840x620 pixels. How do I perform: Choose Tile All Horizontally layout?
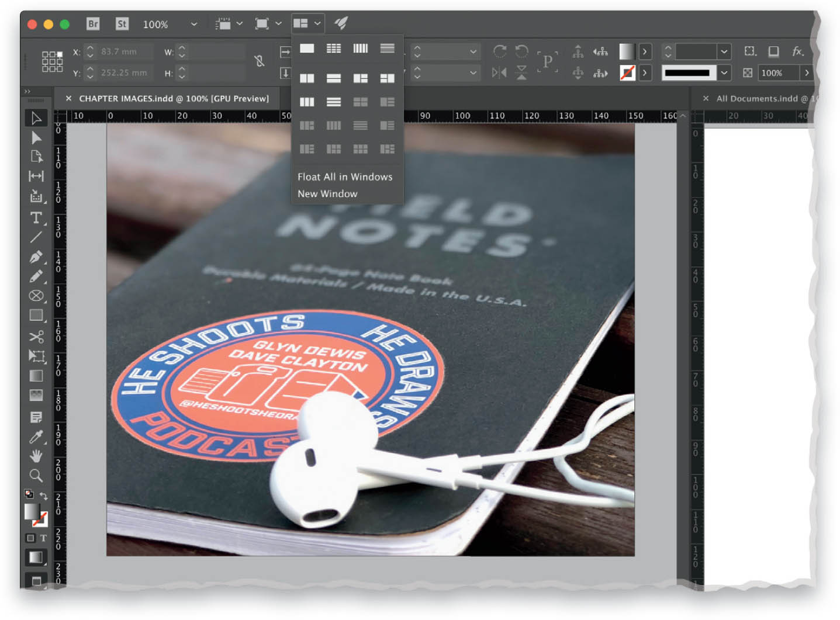388,49
